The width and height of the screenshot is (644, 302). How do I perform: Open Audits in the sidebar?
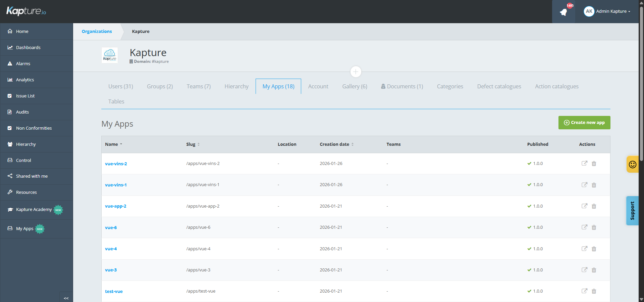(x=36, y=112)
